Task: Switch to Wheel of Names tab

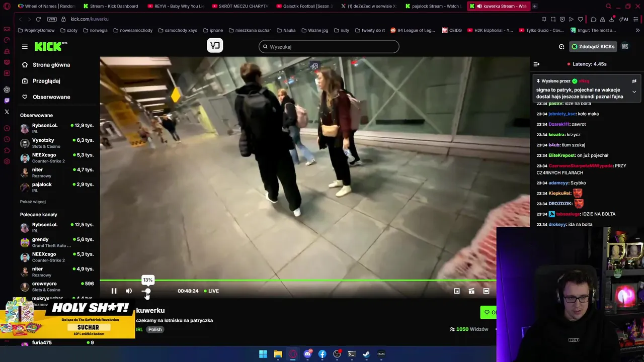Action: click(46, 6)
